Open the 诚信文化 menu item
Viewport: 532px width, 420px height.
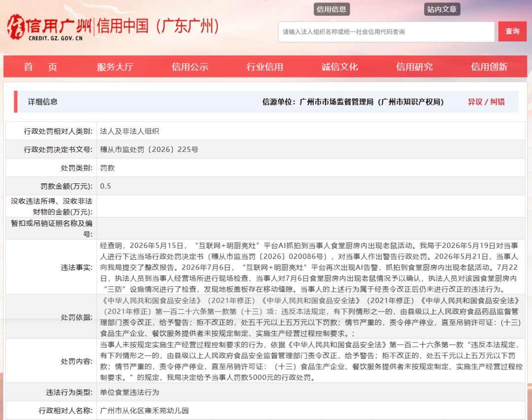click(339, 67)
